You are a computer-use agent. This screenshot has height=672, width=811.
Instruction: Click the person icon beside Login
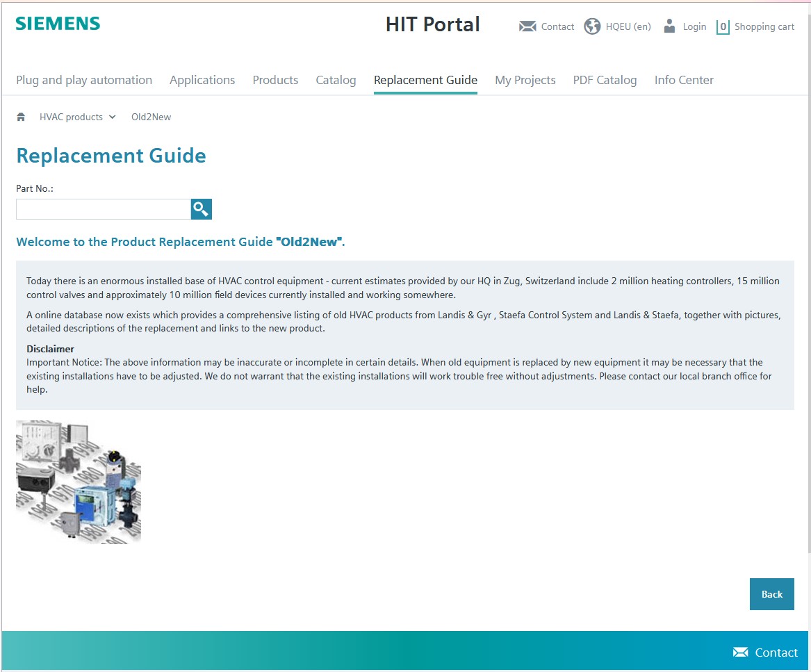(669, 26)
